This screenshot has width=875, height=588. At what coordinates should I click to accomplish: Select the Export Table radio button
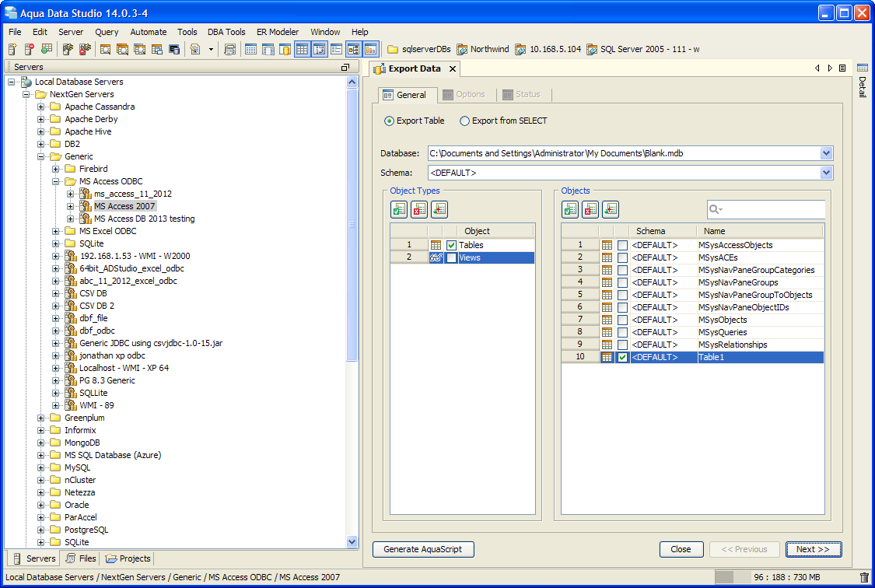[389, 121]
